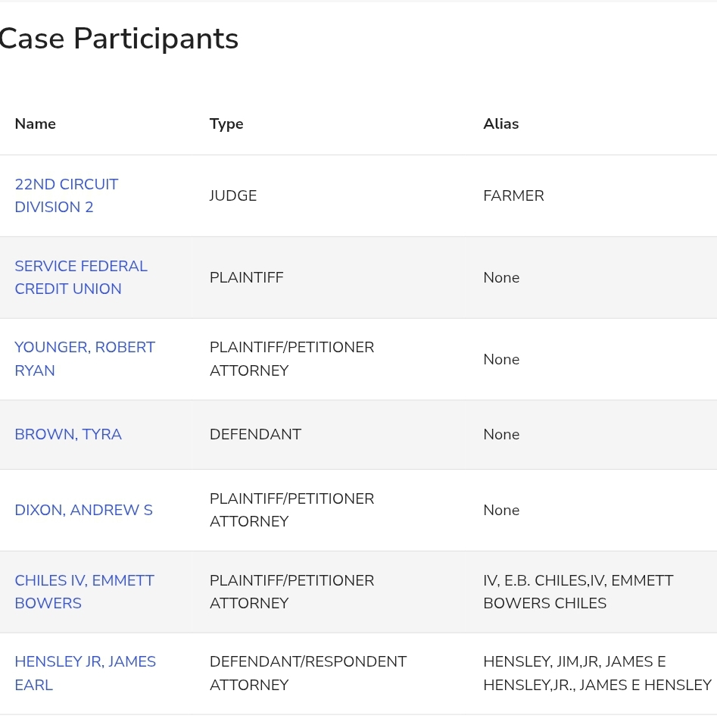Select attorney type in Younger, Robert Ryan row
The height and width of the screenshot is (728, 717).
tap(291, 358)
